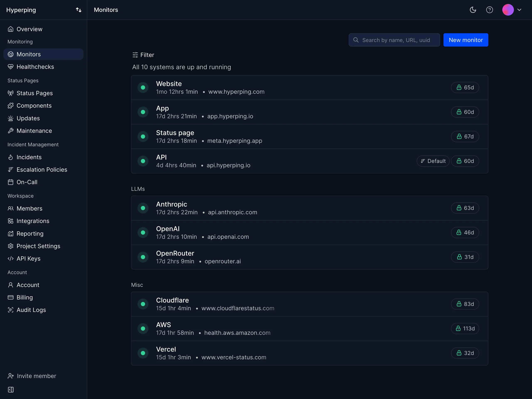Open the API Keys section
This screenshot has width=532, height=399.
(28, 259)
